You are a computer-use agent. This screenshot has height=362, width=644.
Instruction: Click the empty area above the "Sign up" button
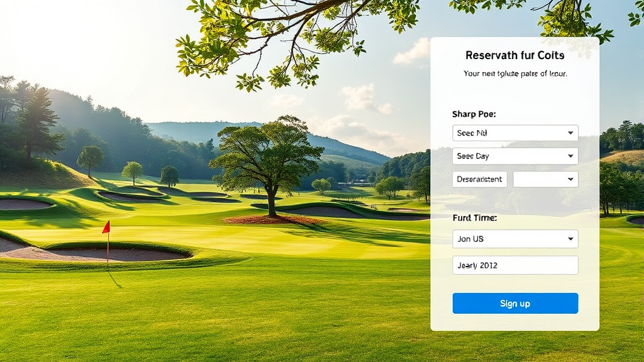tap(515, 283)
